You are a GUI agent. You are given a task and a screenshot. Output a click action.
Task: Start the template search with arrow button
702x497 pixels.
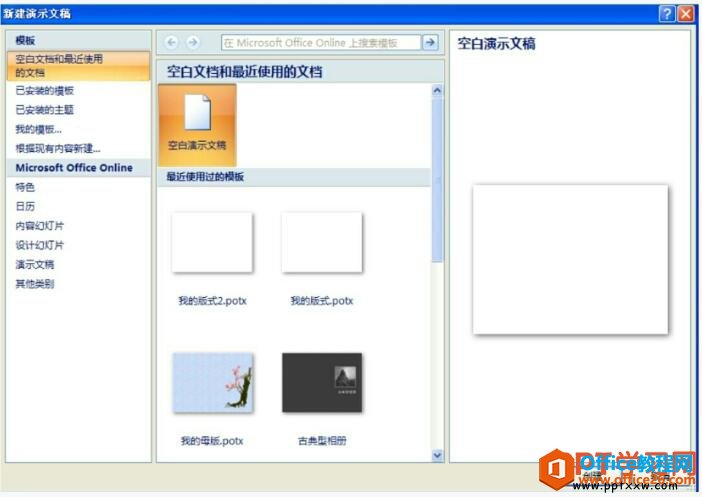tap(430, 43)
